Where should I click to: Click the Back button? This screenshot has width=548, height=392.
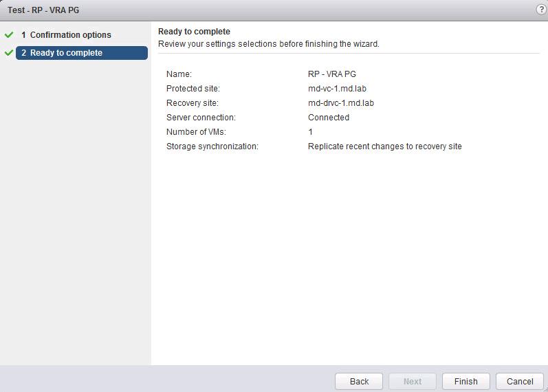pyautogui.click(x=359, y=381)
